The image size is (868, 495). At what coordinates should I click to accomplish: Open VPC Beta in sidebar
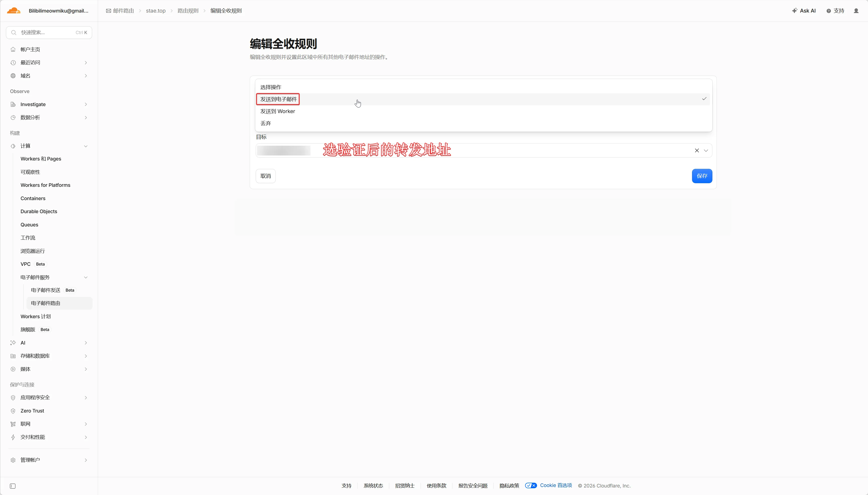coord(33,264)
